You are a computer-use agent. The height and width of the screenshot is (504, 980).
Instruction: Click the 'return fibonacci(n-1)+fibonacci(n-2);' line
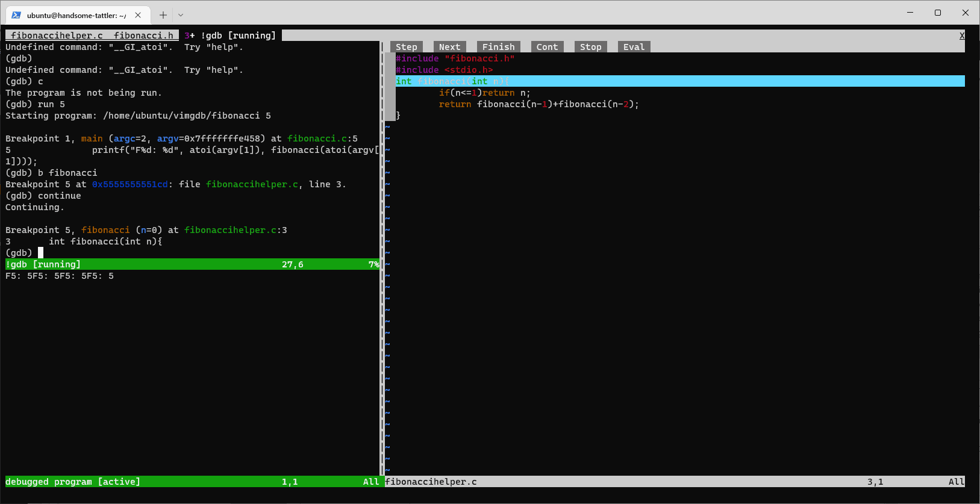point(539,104)
